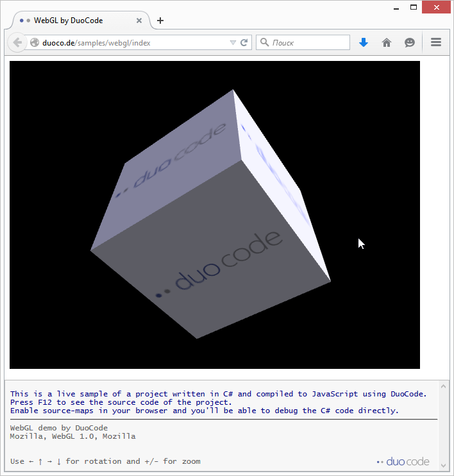
Task: Click the log panel scroll down arrow
Action: [x=443, y=465]
